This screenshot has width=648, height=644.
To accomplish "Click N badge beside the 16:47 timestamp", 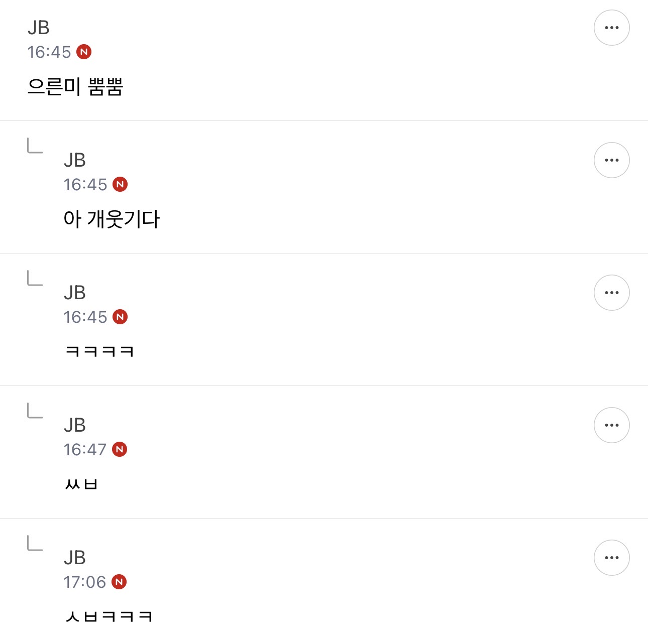I will [120, 449].
